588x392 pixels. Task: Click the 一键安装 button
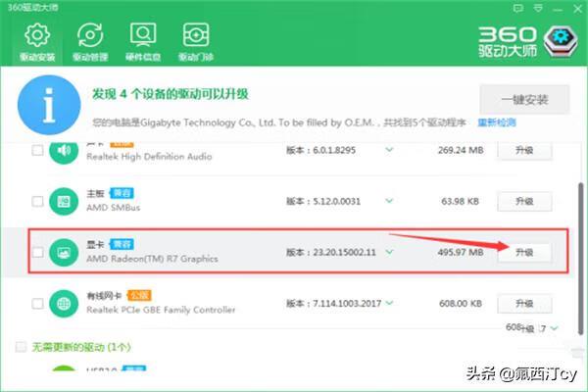pyautogui.click(x=524, y=99)
